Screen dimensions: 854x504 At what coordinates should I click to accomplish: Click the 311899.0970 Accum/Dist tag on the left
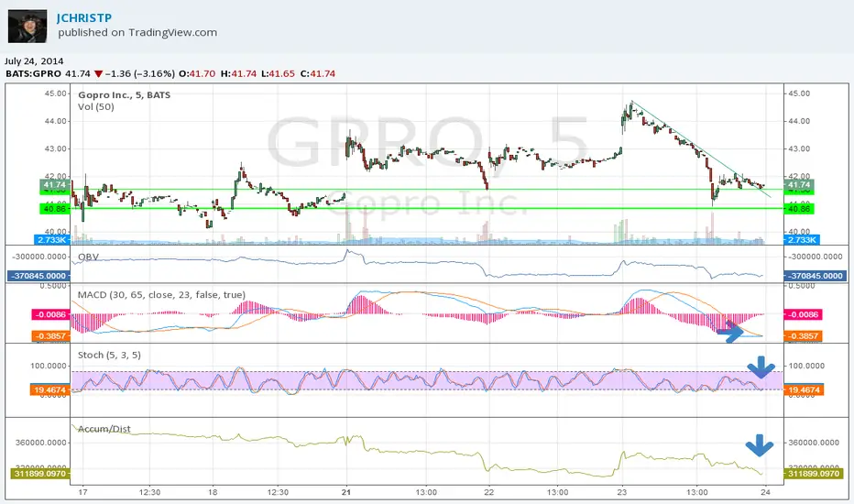click(40, 474)
